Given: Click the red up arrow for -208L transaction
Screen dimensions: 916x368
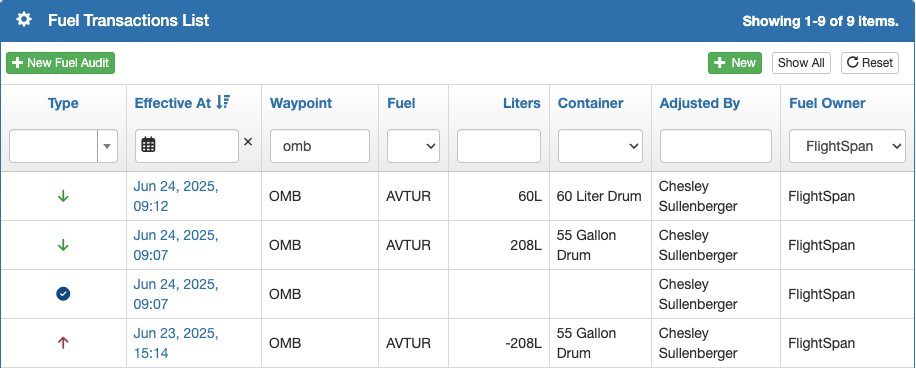Looking at the screenshot, I should (63, 343).
